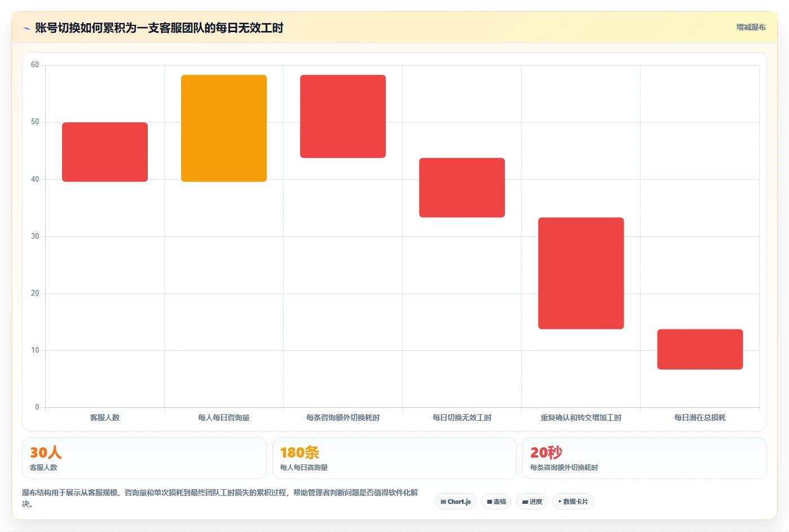This screenshot has width=789, height=532.
Task: Click the y-axis value 0
Action: [x=37, y=407]
